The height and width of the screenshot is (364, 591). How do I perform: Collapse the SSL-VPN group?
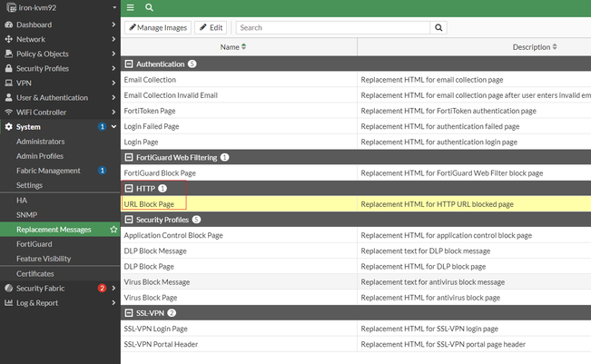pyautogui.click(x=129, y=313)
